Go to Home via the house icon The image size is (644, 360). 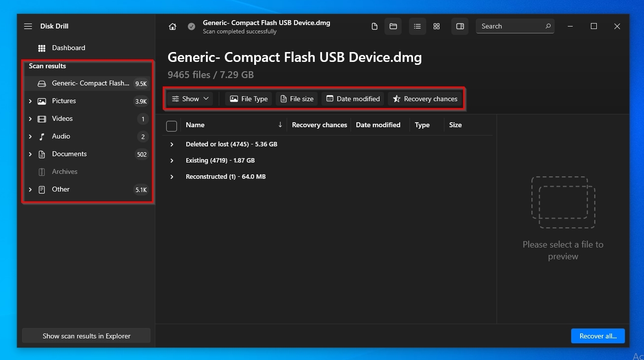coord(173,27)
